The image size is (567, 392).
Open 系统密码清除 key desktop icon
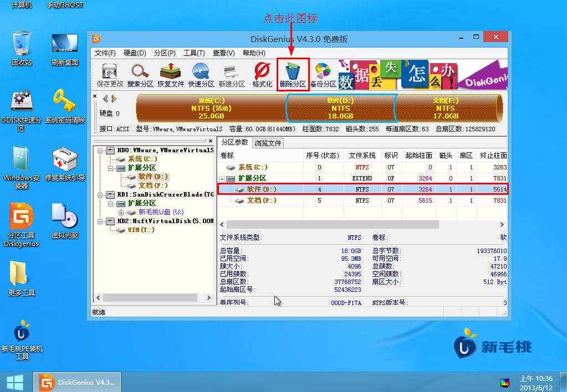coord(65,106)
